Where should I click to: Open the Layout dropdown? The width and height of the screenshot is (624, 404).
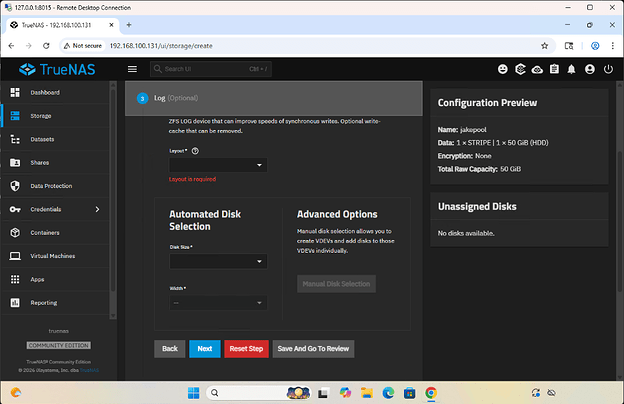coord(218,165)
